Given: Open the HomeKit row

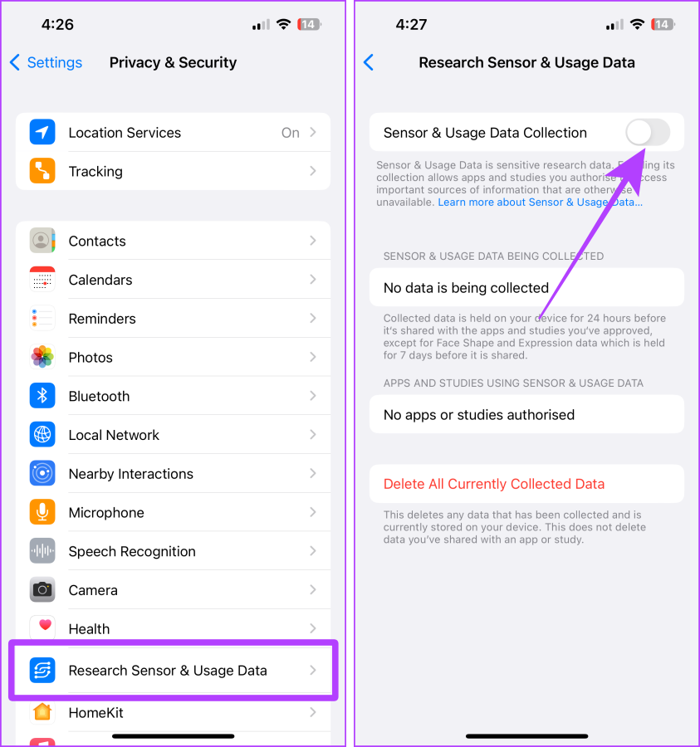Looking at the screenshot, I should 173,713.
